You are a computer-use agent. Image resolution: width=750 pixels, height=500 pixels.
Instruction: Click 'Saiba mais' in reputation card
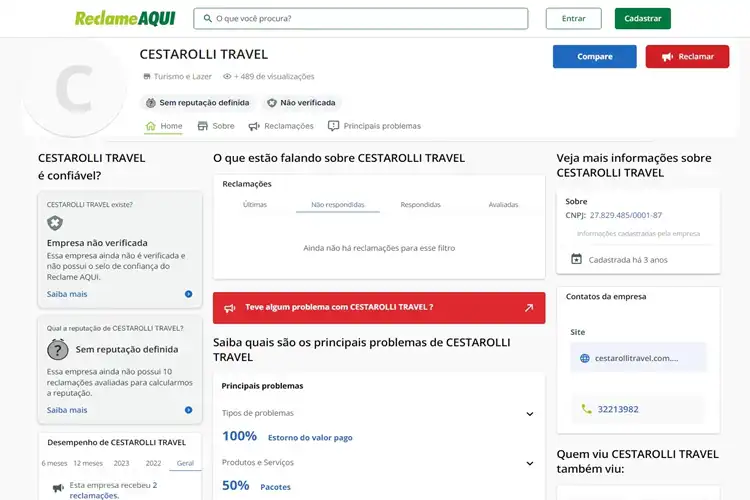(x=67, y=410)
